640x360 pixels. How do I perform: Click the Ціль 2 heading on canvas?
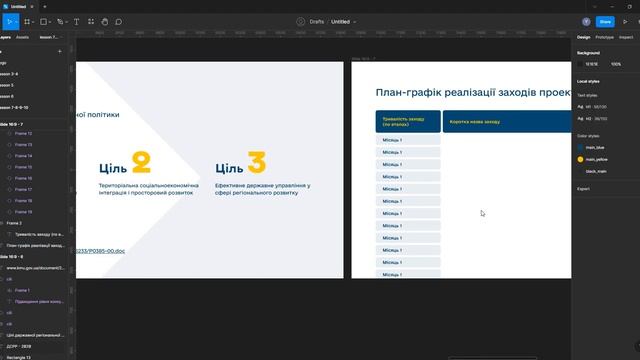125,163
